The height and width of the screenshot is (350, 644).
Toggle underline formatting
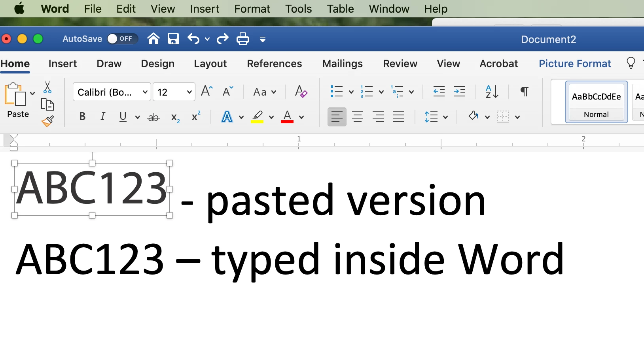[123, 117]
